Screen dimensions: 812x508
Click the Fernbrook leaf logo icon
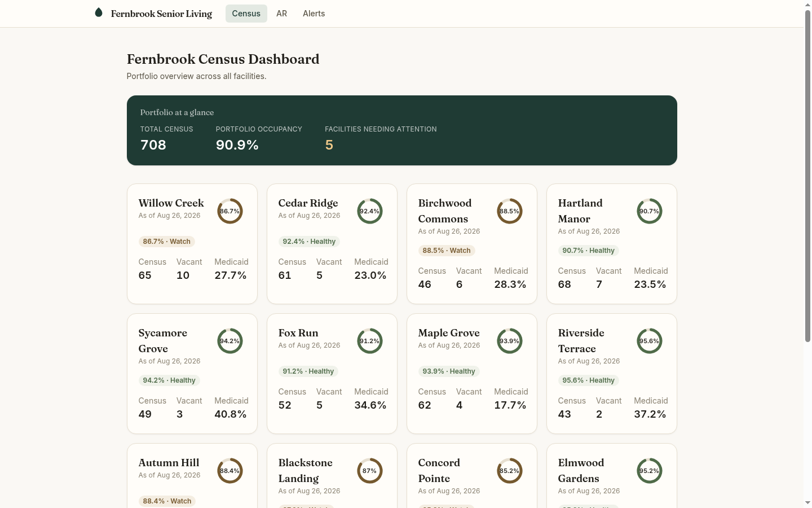click(x=99, y=12)
